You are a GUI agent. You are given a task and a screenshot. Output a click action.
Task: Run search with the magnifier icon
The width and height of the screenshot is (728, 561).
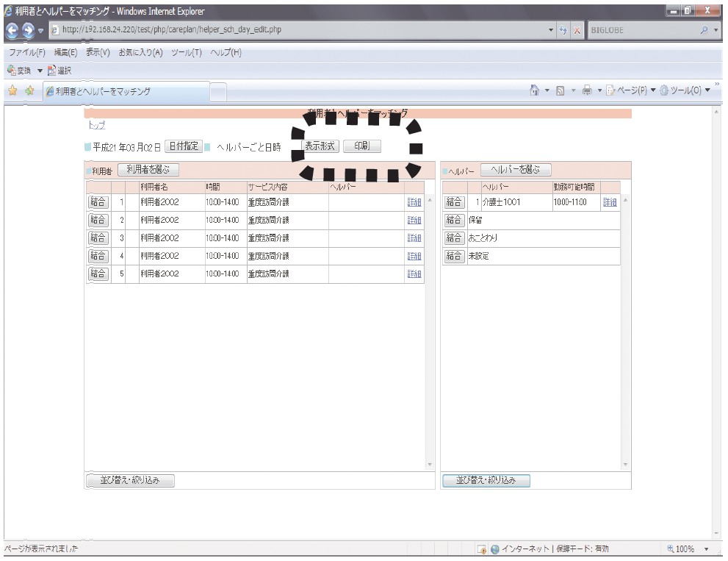(x=704, y=30)
